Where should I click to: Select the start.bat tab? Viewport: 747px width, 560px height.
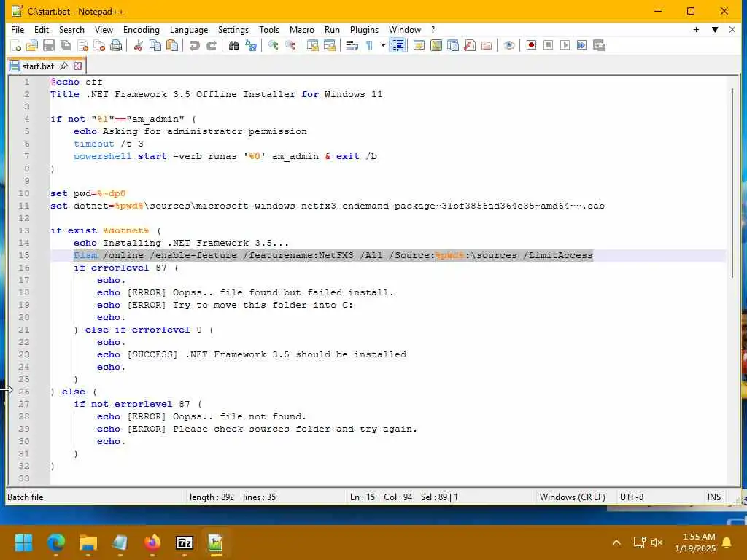point(38,66)
